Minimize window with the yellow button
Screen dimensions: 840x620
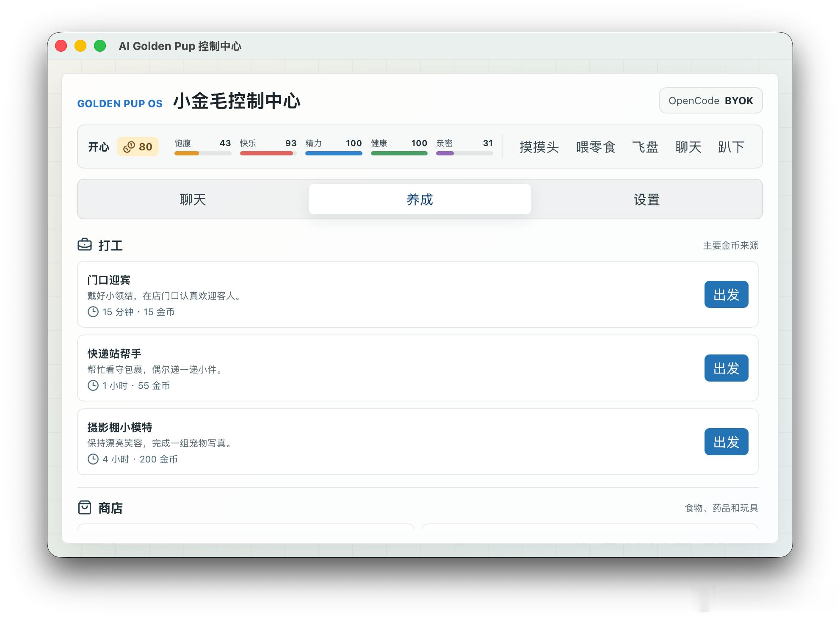[x=80, y=46]
